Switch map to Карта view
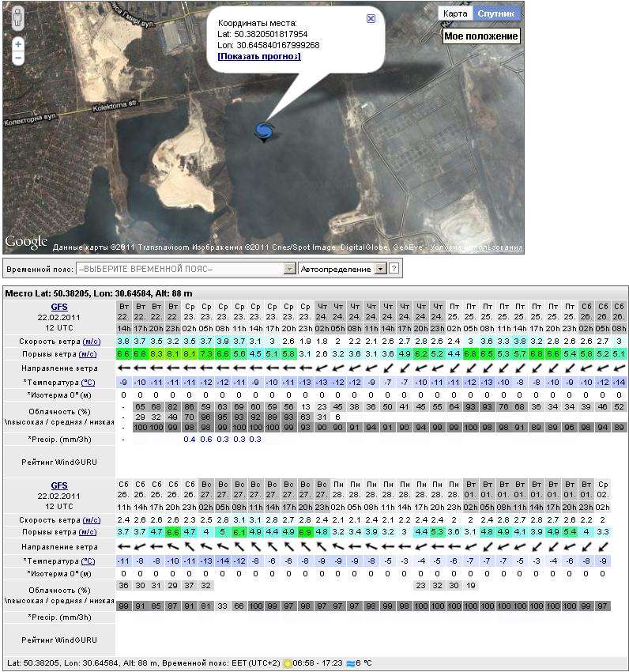Screen dimensions: 629x672 pos(455,13)
